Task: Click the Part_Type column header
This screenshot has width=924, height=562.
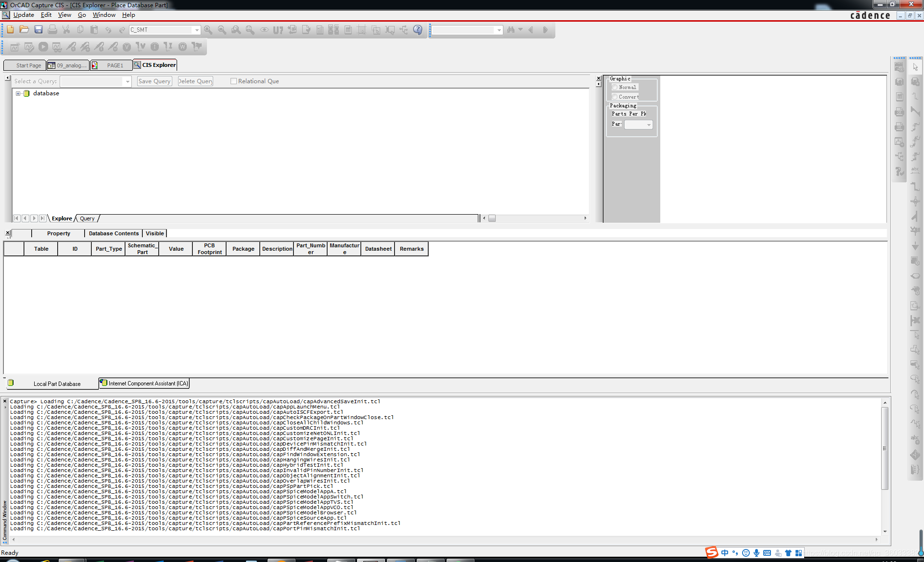Action: pyautogui.click(x=109, y=249)
